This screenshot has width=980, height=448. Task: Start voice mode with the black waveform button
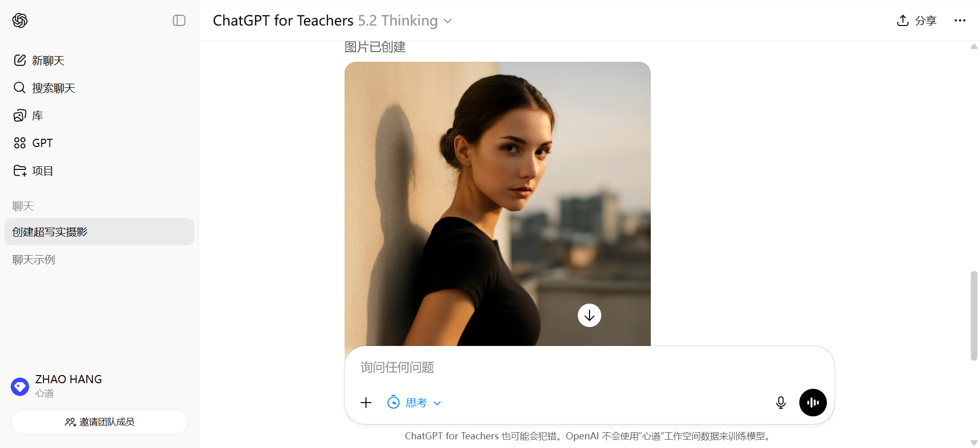tap(813, 403)
